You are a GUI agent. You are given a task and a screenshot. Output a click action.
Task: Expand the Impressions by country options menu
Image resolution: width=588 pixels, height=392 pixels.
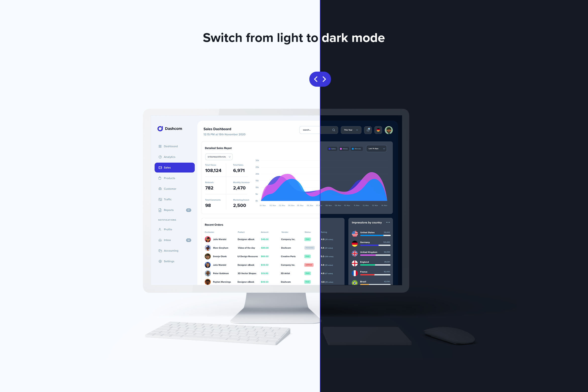(388, 222)
